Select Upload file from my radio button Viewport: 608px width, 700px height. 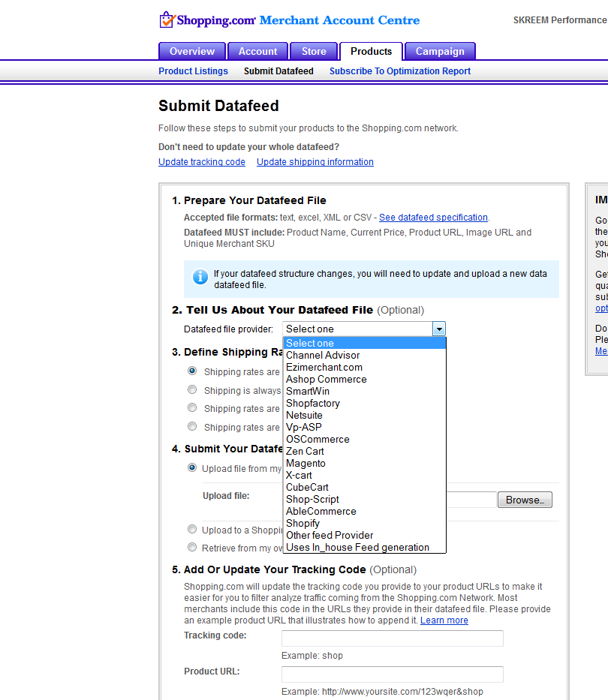(192, 468)
